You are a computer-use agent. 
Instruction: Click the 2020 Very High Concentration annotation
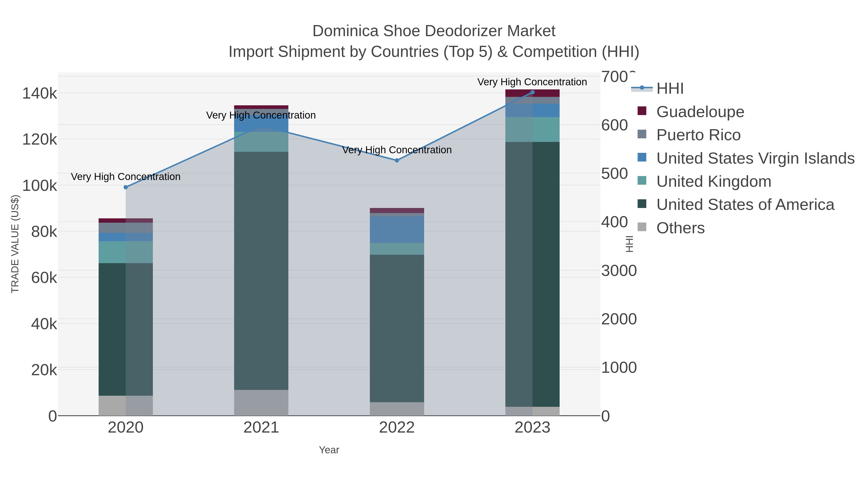pyautogui.click(x=126, y=176)
